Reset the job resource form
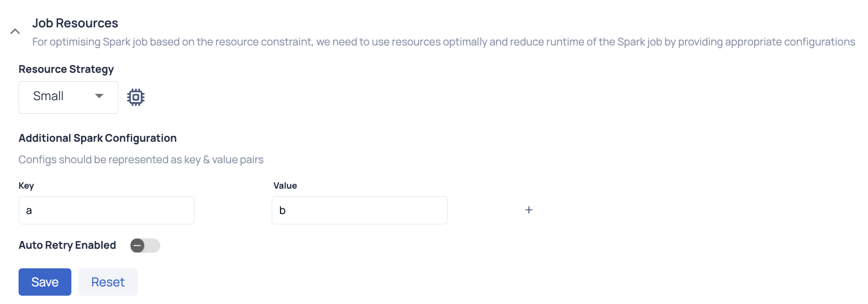This screenshot has width=868, height=304. (x=108, y=282)
